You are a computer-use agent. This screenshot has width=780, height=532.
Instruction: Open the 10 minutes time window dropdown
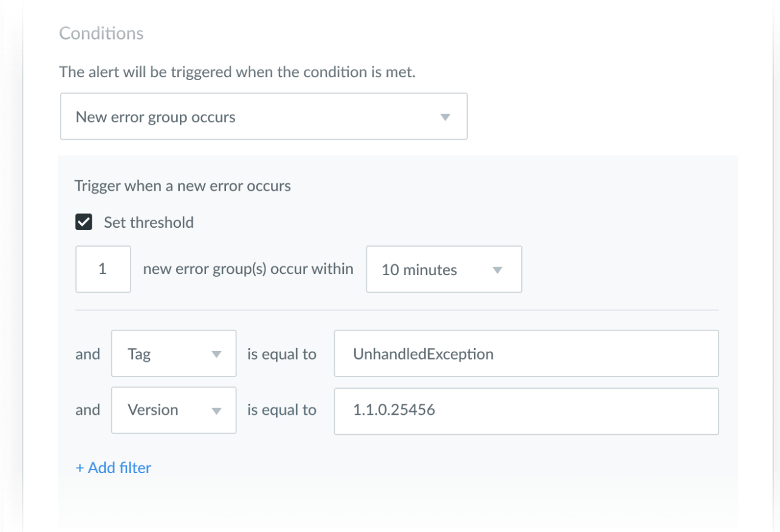pos(443,270)
